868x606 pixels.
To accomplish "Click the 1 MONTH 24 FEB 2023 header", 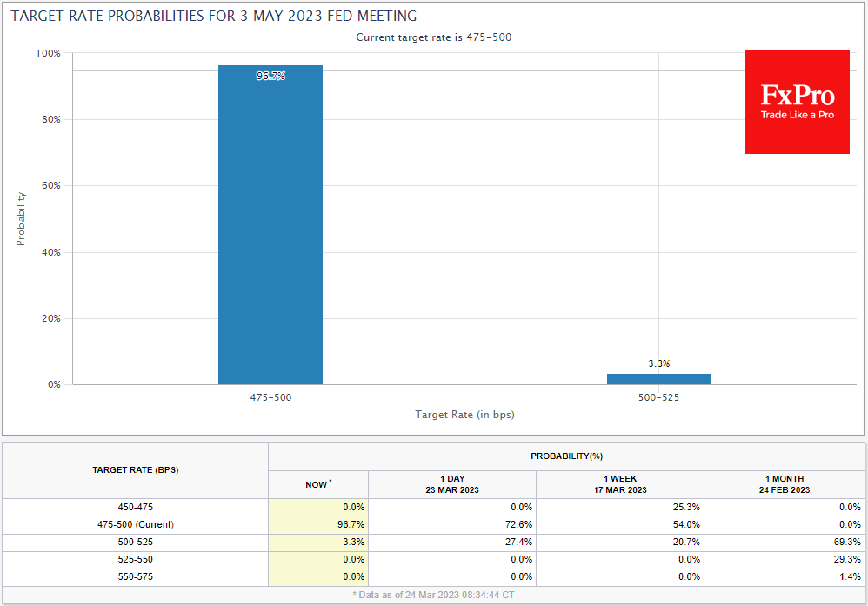I will tap(785, 484).
